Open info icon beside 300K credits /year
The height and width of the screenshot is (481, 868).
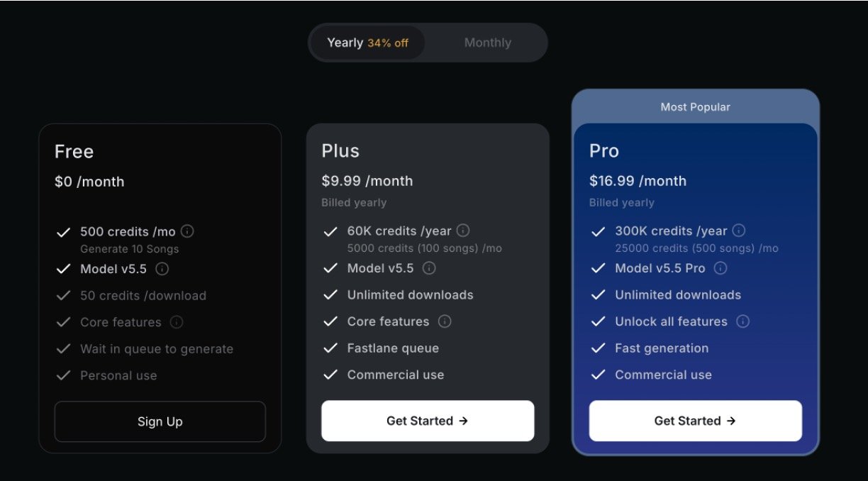click(739, 231)
